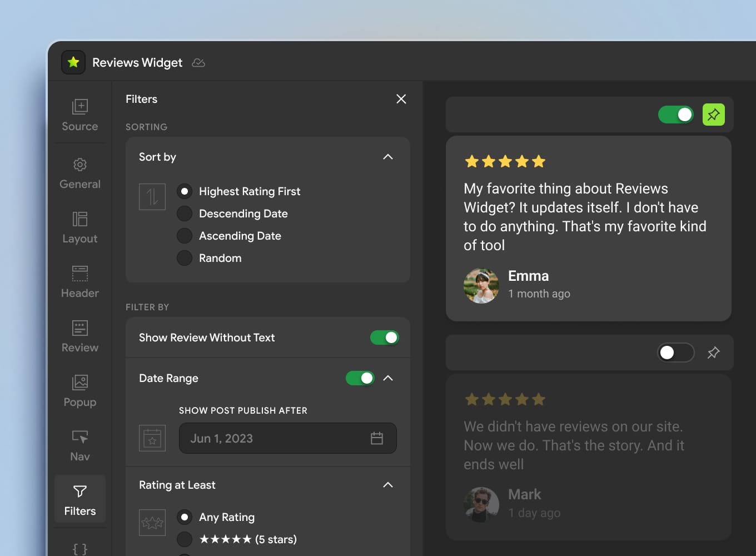The image size is (756, 556).
Task: Open the Review sidebar section
Action: 80,337
